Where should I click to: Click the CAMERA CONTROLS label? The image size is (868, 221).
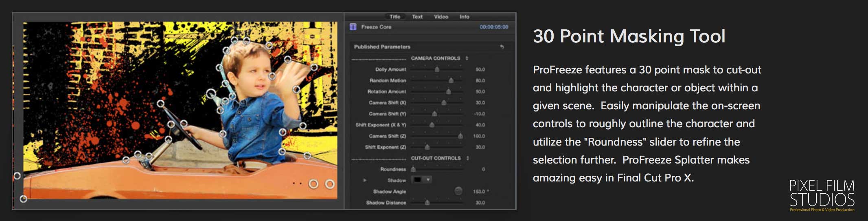point(436,58)
